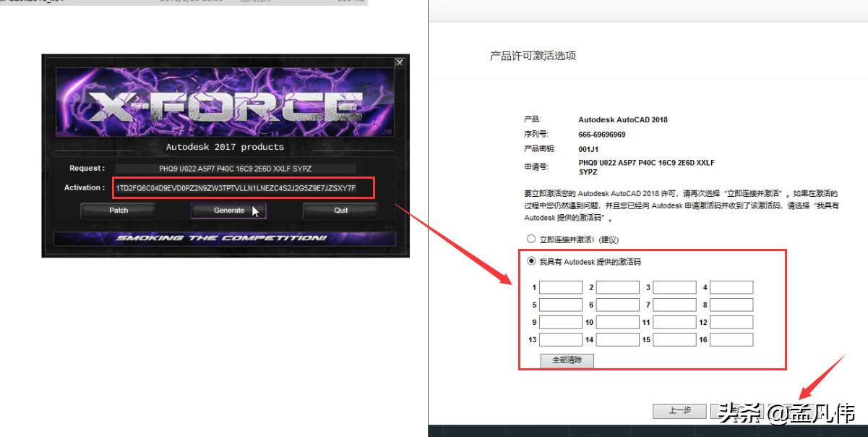Click the Patch button in X-Force keygen

[118, 211]
